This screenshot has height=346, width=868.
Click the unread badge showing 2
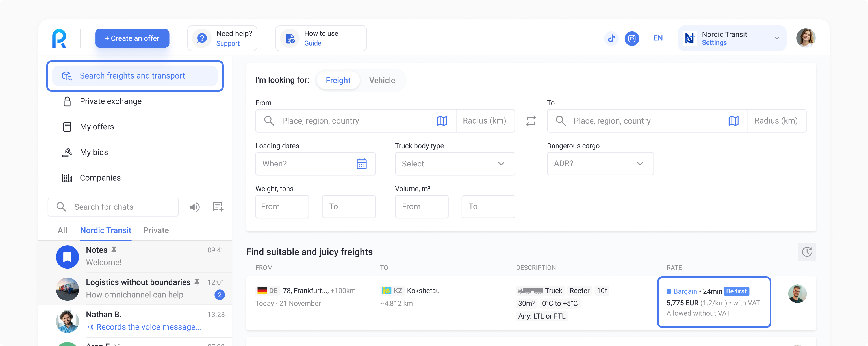(x=220, y=295)
